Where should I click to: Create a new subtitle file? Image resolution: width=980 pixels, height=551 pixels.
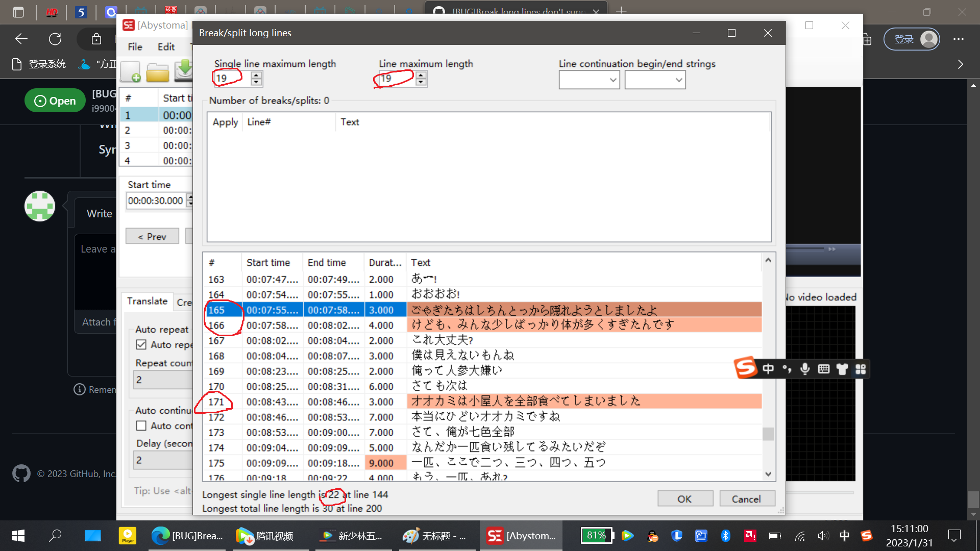coord(130,71)
